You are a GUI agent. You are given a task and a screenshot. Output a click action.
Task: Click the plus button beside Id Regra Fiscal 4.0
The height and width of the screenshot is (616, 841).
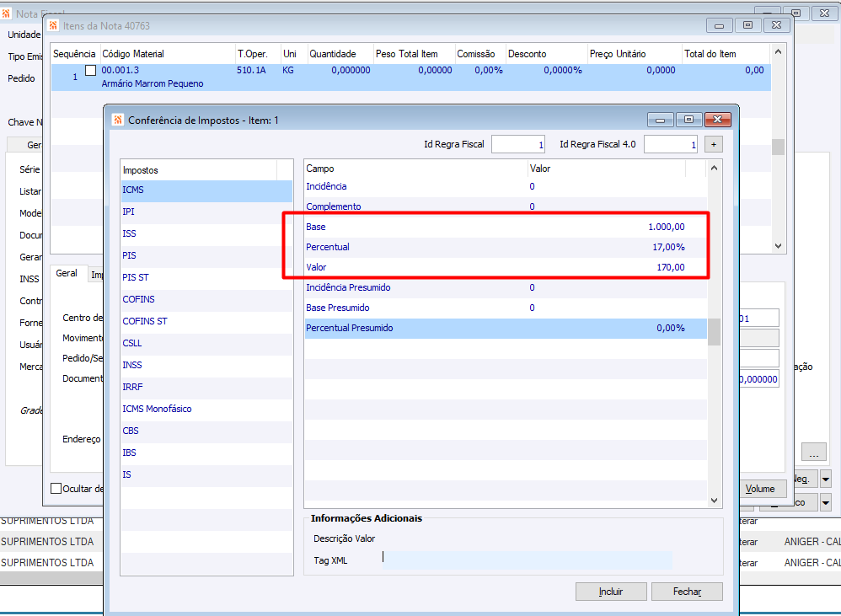pos(714,144)
